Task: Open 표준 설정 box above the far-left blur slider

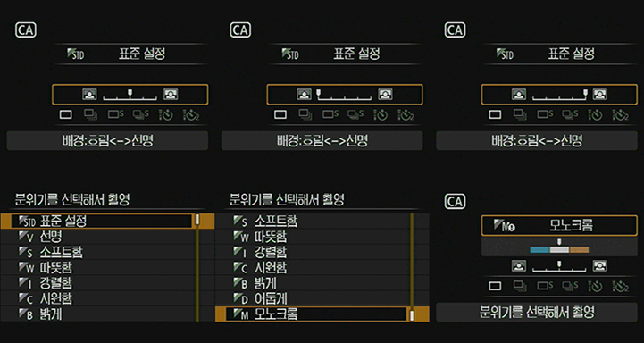Action: [x=345, y=54]
